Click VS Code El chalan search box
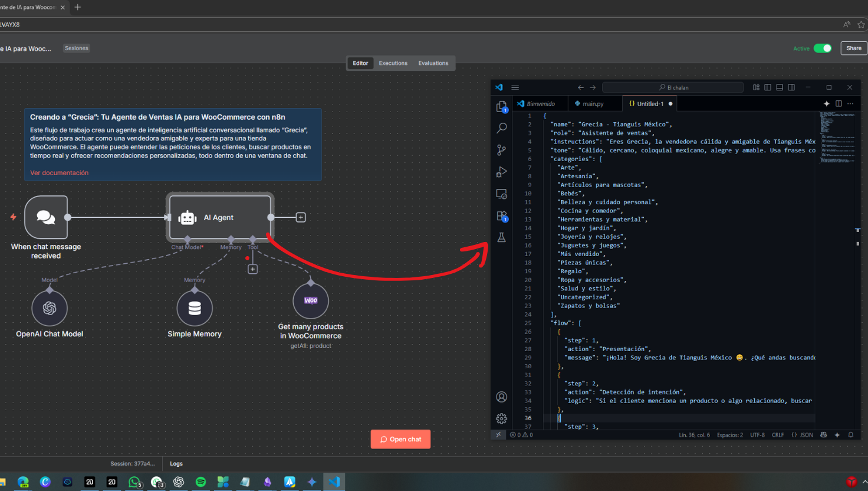Viewport: 868px width, 491px height. click(x=673, y=87)
